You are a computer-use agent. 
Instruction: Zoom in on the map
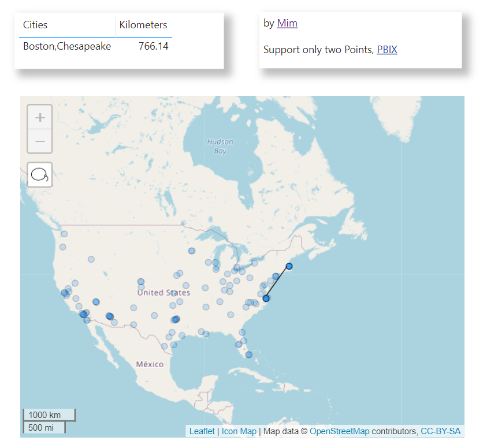pyautogui.click(x=40, y=118)
